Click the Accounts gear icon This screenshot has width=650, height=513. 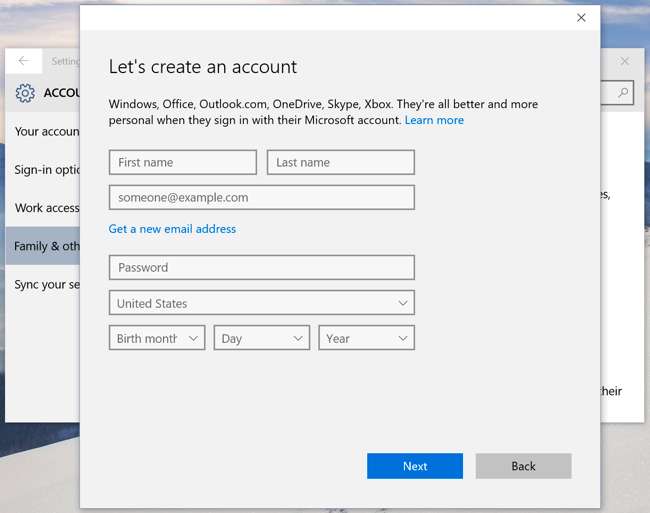25,94
